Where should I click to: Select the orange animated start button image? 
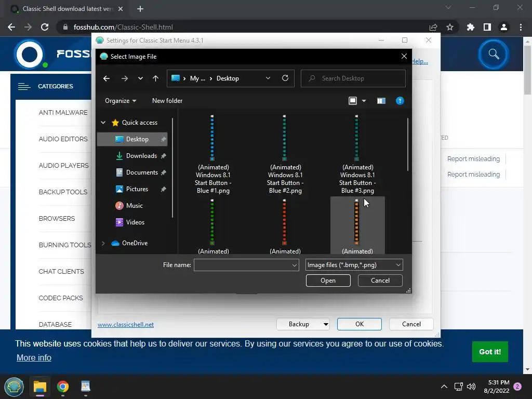pos(357,226)
